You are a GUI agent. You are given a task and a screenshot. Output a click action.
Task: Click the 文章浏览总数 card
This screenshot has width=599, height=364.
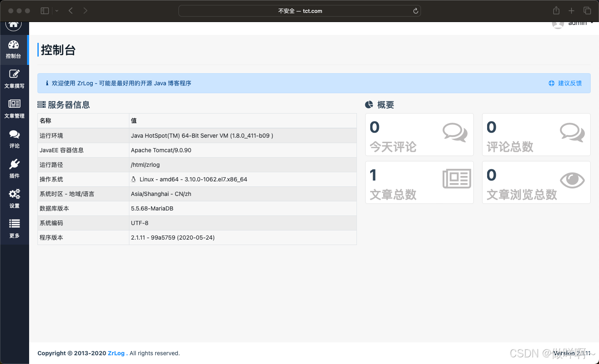[536, 183]
